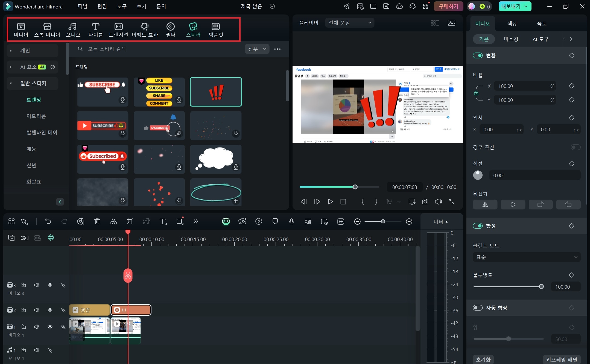Enter fullscreen preview mode
This screenshot has height=364, width=590.
[x=451, y=202]
